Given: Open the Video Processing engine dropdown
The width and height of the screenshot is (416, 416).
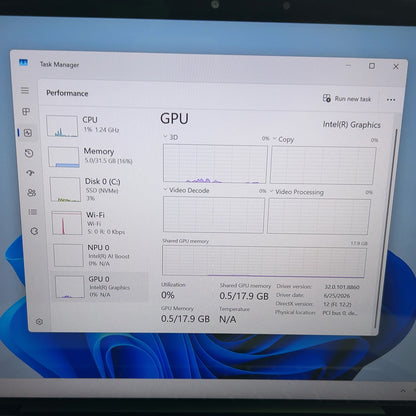Looking at the screenshot, I should point(297,192).
